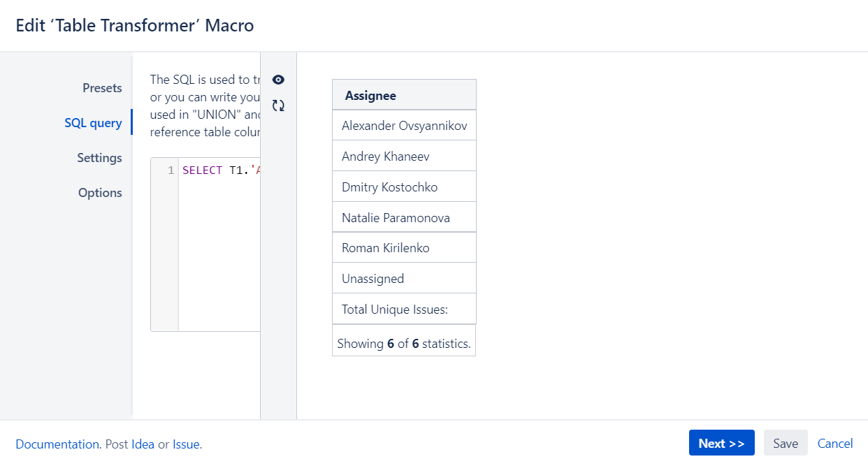Switch to the Settings tab
The image size is (868, 459).
99,158
